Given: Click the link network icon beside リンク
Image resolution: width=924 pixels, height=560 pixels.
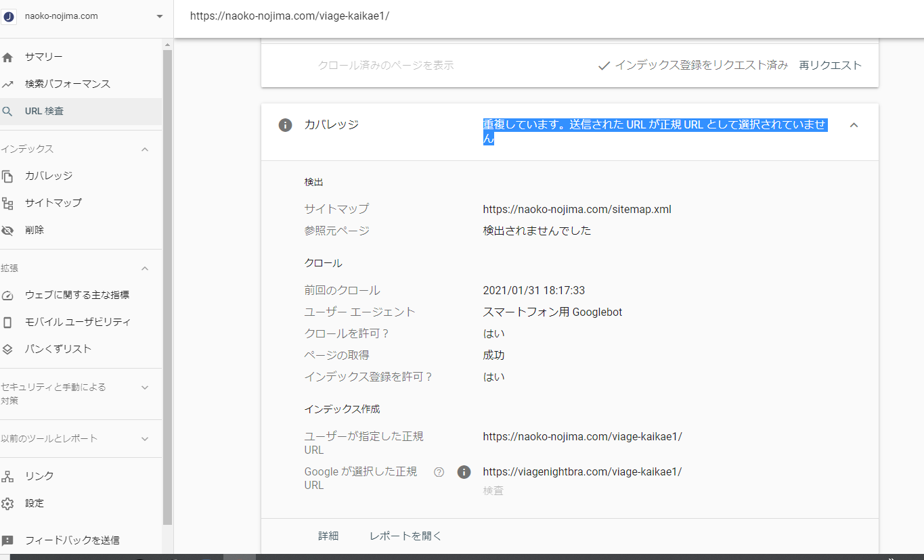Looking at the screenshot, I should (7, 476).
